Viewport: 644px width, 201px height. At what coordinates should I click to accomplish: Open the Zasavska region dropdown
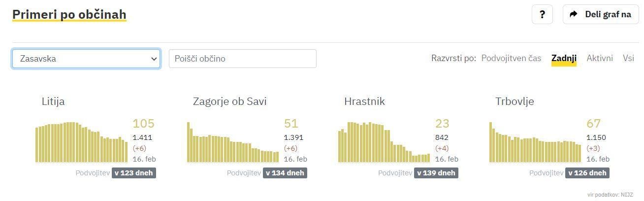[86, 58]
